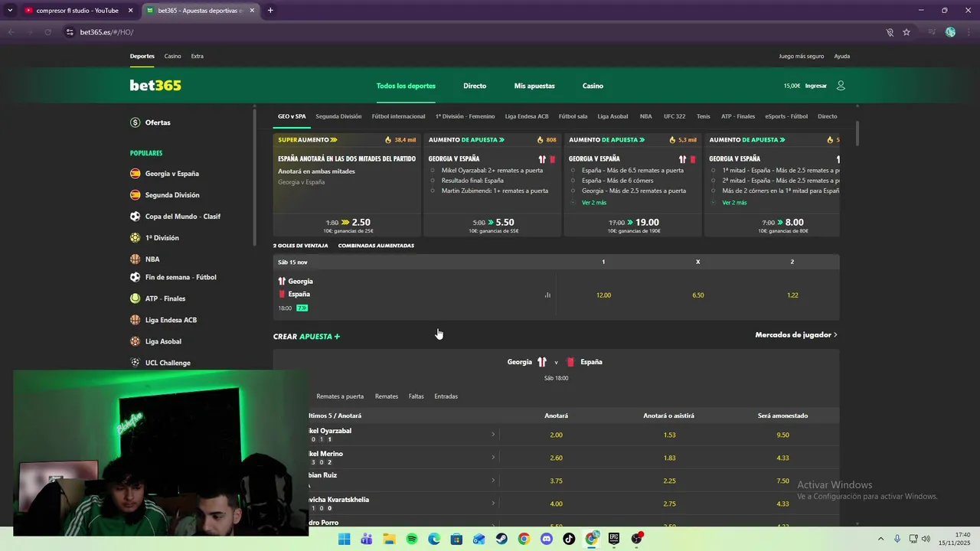Open Discord from the taskbar
Image resolution: width=980 pixels, height=551 pixels.
pos(546,539)
